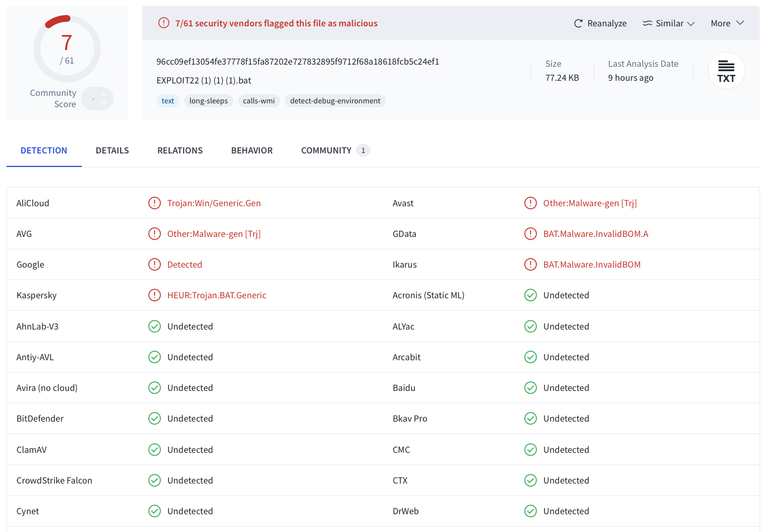
Task: Click the TXT file type icon
Action: coord(726,71)
